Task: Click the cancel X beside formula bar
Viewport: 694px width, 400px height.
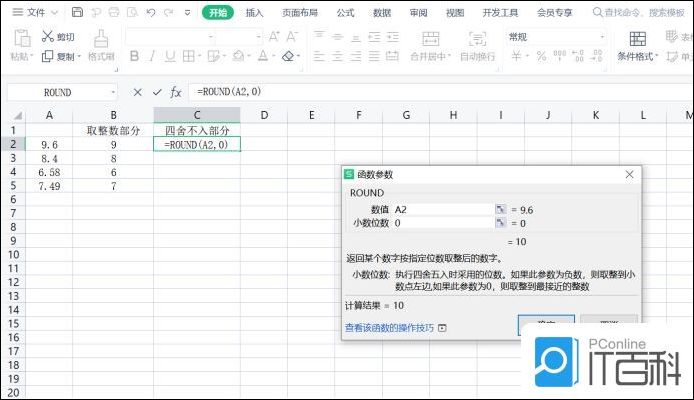Action: tap(138, 92)
